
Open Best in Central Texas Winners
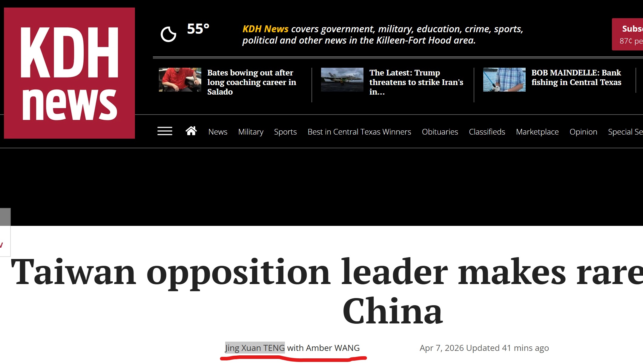pos(359,132)
